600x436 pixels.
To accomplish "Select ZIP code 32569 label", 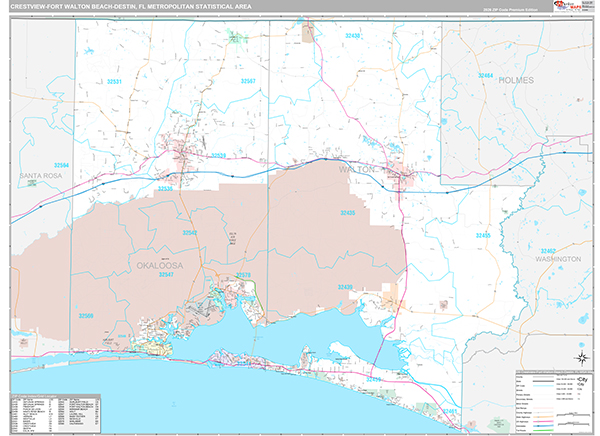I will pyautogui.click(x=87, y=316).
